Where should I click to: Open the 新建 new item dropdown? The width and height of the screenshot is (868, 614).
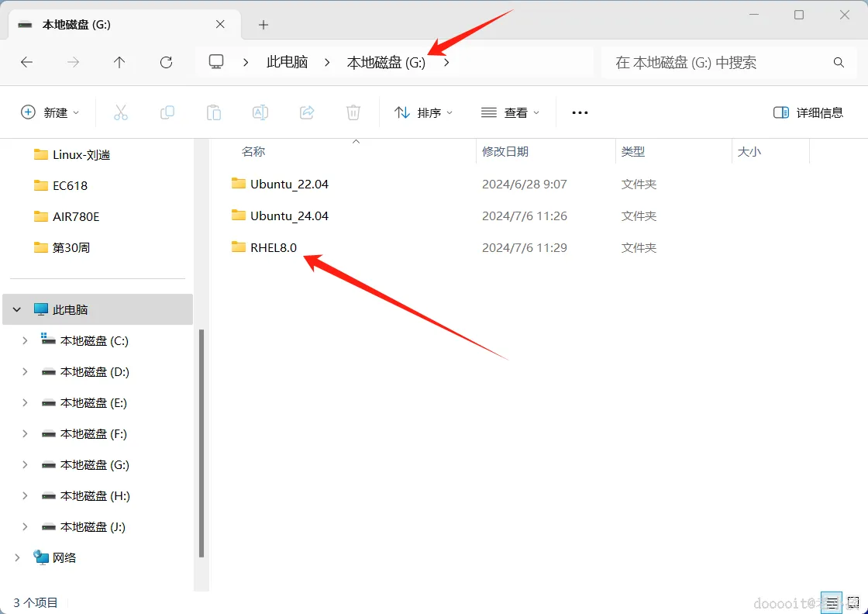tap(50, 112)
